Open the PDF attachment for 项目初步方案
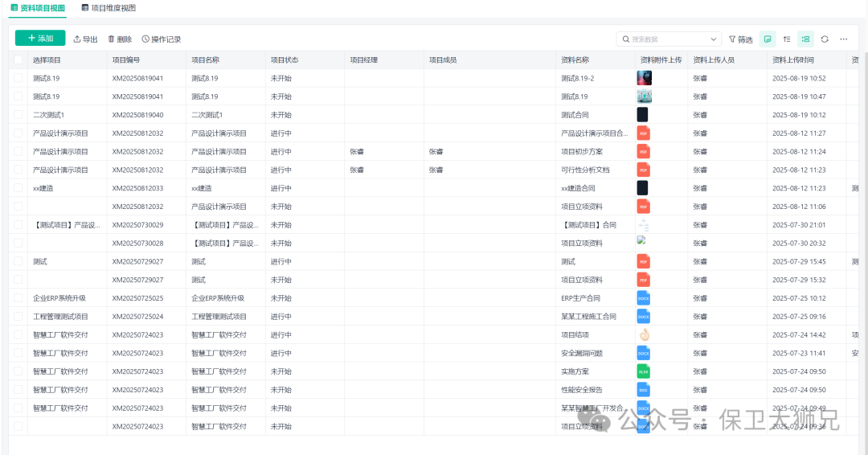Screen dimensions: 868x455 (x=644, y=151)
